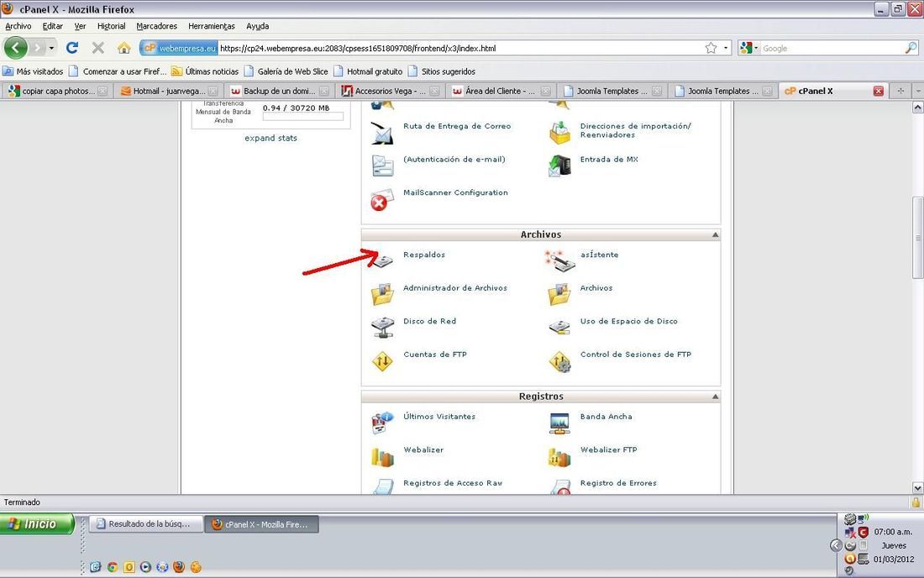The image size is (924, 578).
Task: Open the Cuentas de FTP link
Action: (435, 354)
